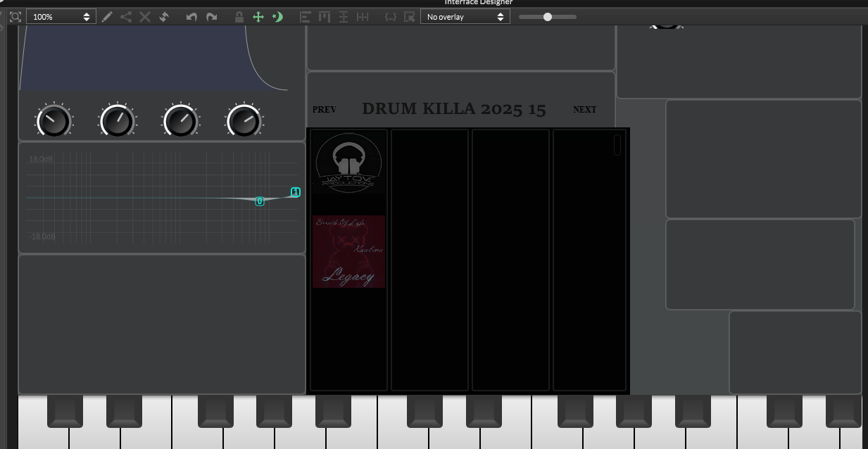Click the zoom-to-fit magnifier icon
The height and width of the screenshot is (449, 868).
click(15, 16)
